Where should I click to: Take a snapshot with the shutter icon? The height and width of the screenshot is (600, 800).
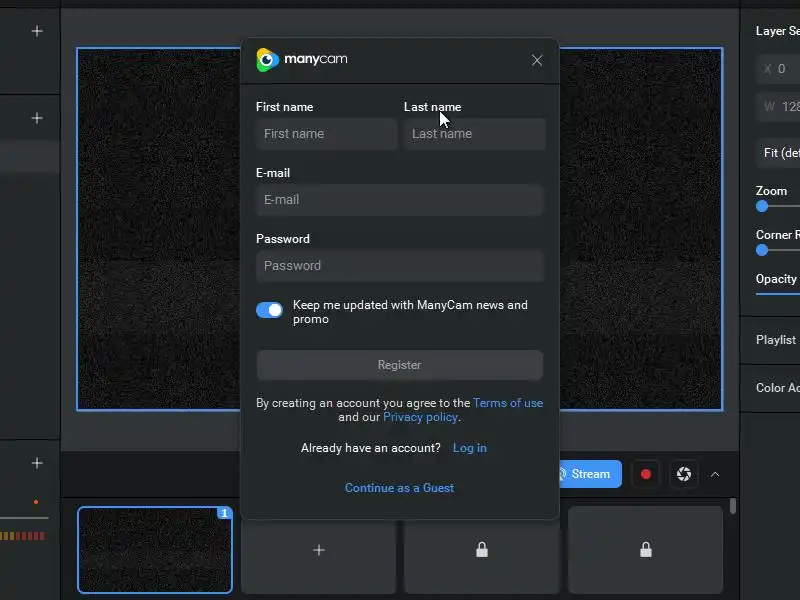pyautogui.click(x=684, y=474)
